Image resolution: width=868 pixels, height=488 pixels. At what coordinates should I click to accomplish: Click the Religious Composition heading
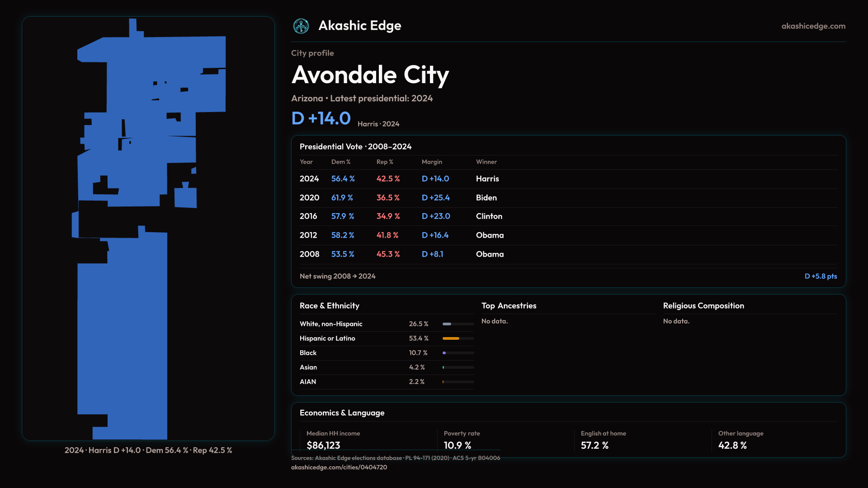pyautogui.click(x=703, y=306)
